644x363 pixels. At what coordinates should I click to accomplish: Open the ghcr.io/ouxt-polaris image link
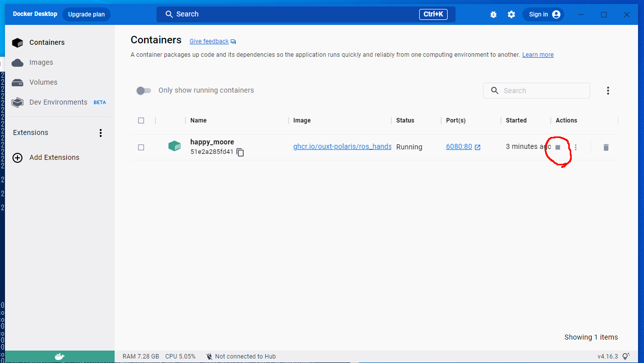pos(342,147)
